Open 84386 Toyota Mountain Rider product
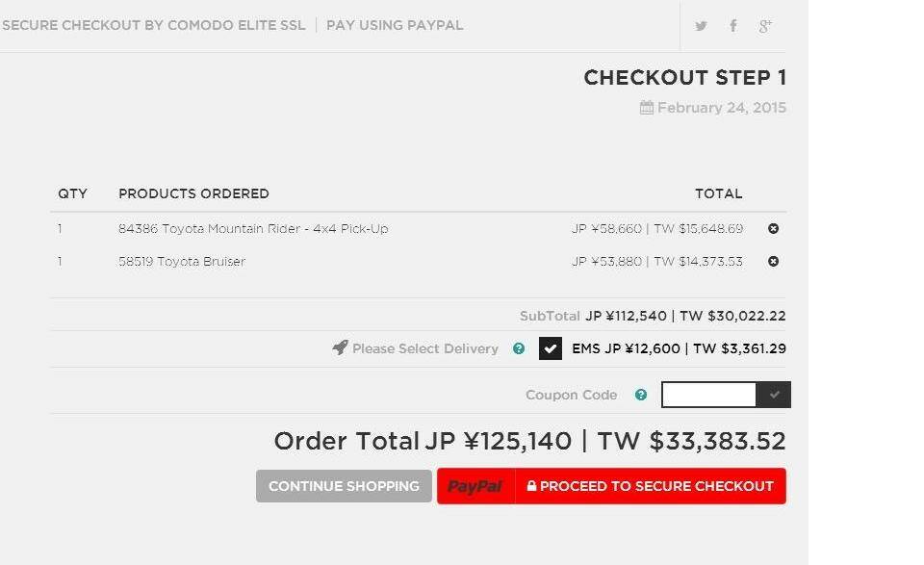This screenshot has width=924, height=565. pos(253,228)
